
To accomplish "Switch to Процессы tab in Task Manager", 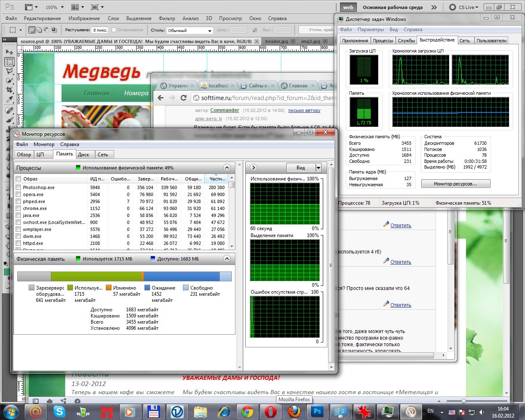I will [x=383, y=41].
